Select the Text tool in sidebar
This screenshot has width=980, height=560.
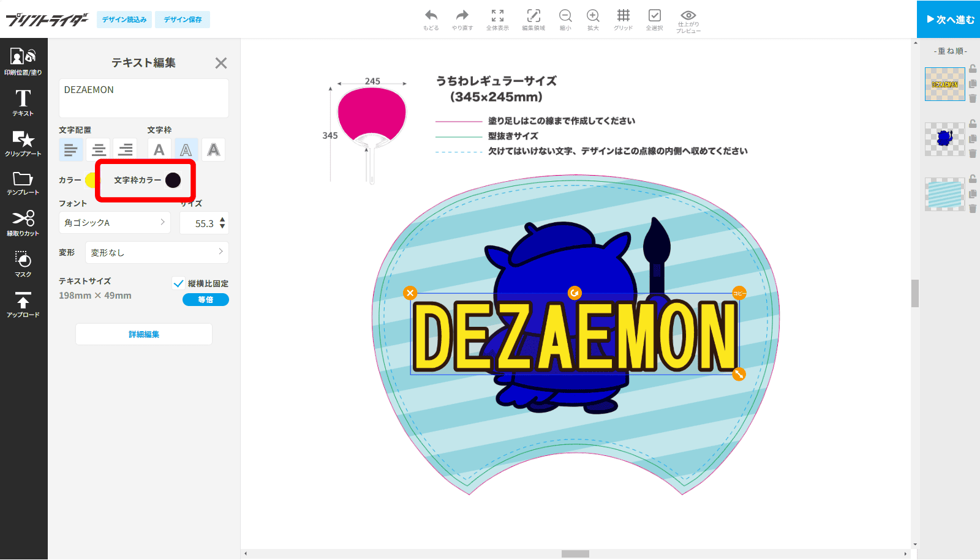23,102
